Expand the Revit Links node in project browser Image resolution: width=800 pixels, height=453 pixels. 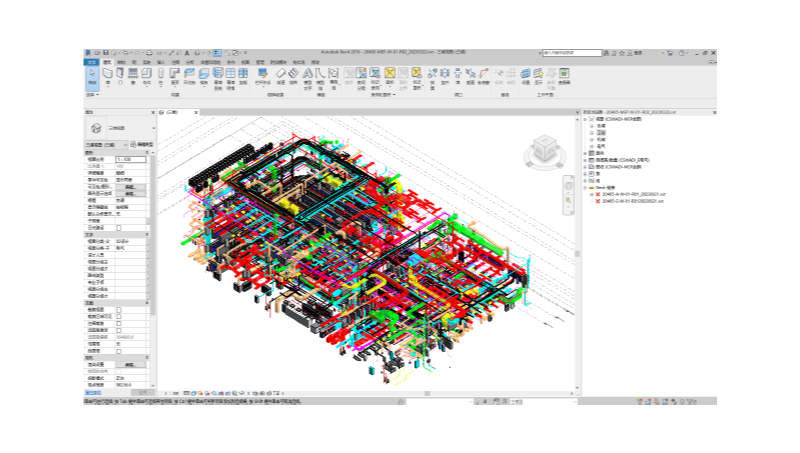pyautogui.click(x=586, y=187)
